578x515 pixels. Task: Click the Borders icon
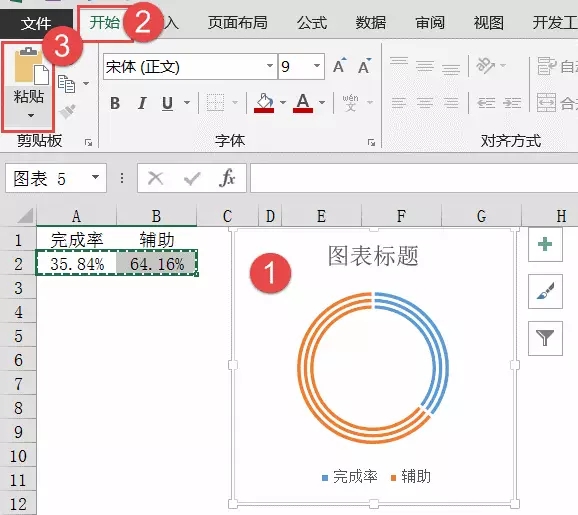pyautogui.click(x=215, y=102)
